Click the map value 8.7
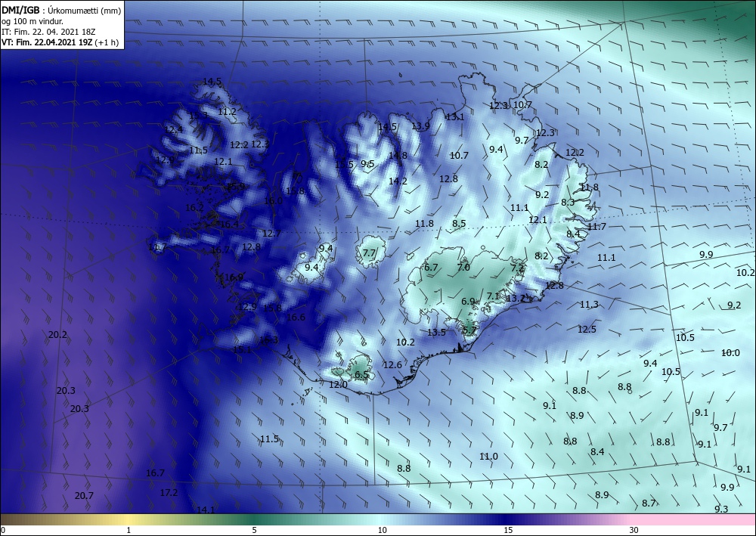This screenshot has width=756, height=536. pos(649,503)
